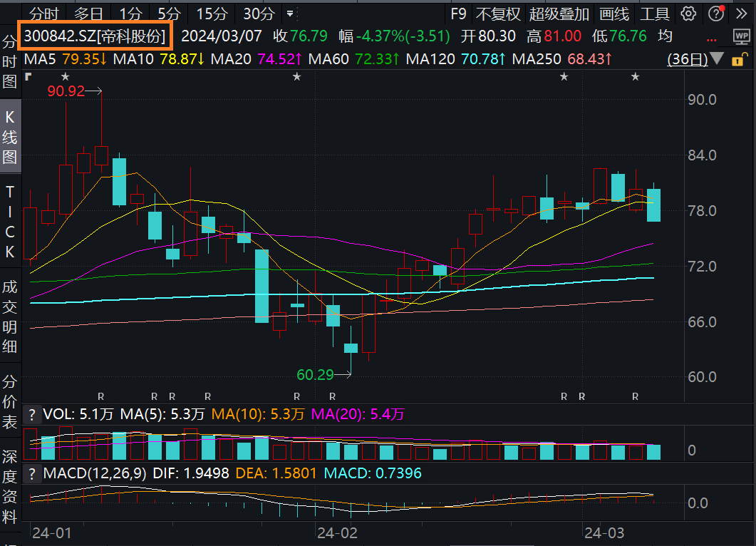Select K线图 side tab

[x=10, y=137]
